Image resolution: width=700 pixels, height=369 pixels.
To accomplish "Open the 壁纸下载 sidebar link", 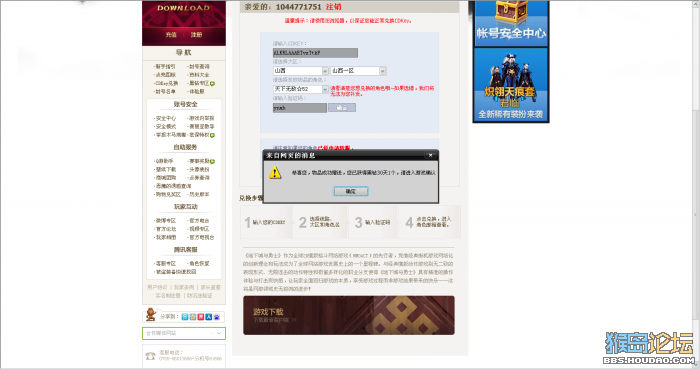I will [166, 169].
